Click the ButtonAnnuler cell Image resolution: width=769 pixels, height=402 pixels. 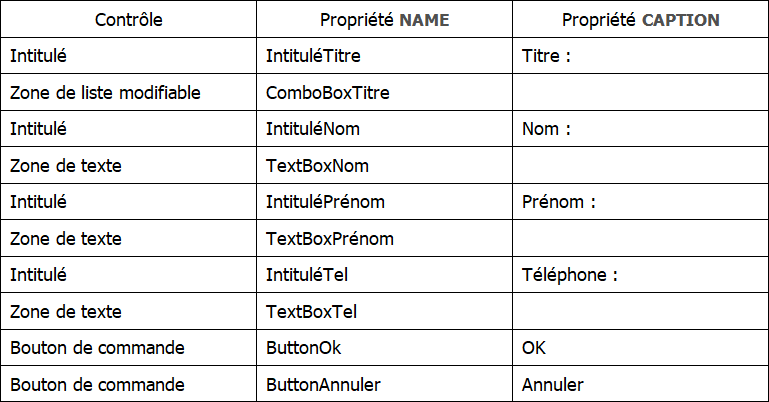click(x=318, y=384)
